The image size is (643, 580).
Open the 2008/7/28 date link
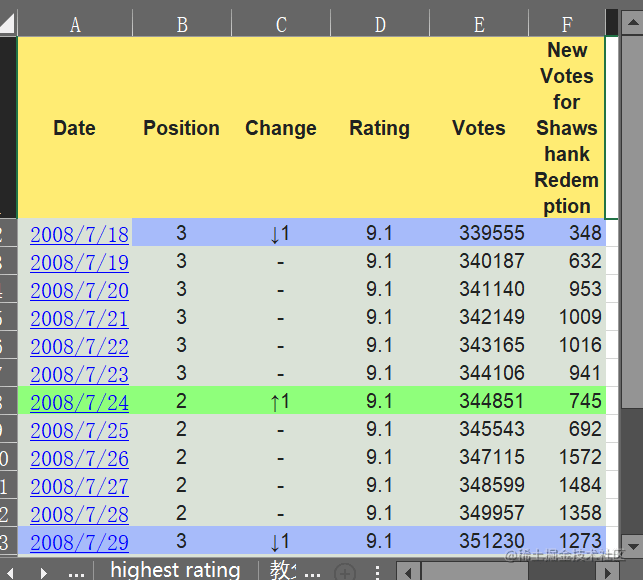pos(79,515)
